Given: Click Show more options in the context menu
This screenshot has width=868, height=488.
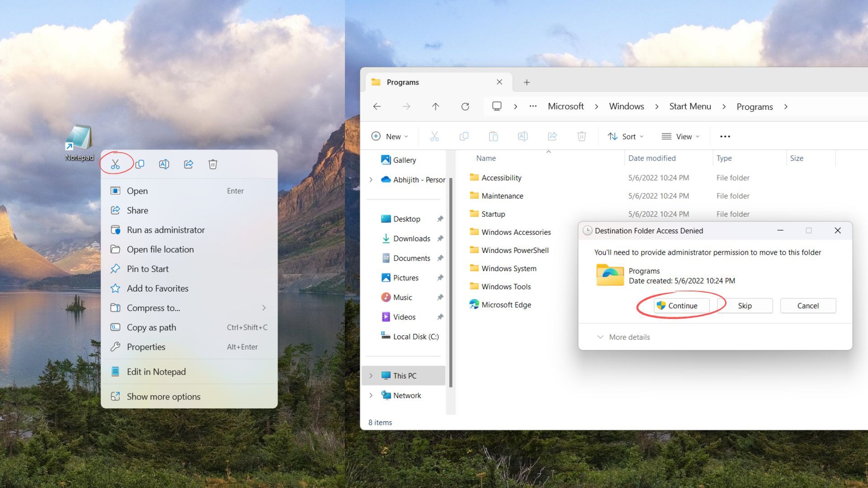Looking at the screenshot, I should click(x=163, y=396).
